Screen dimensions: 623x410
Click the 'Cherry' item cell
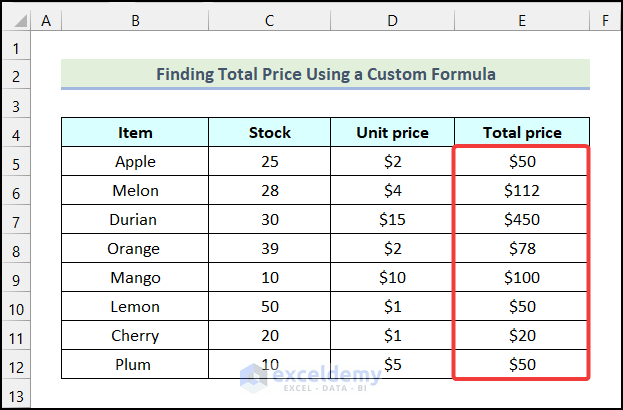click(x=135, y=335)
